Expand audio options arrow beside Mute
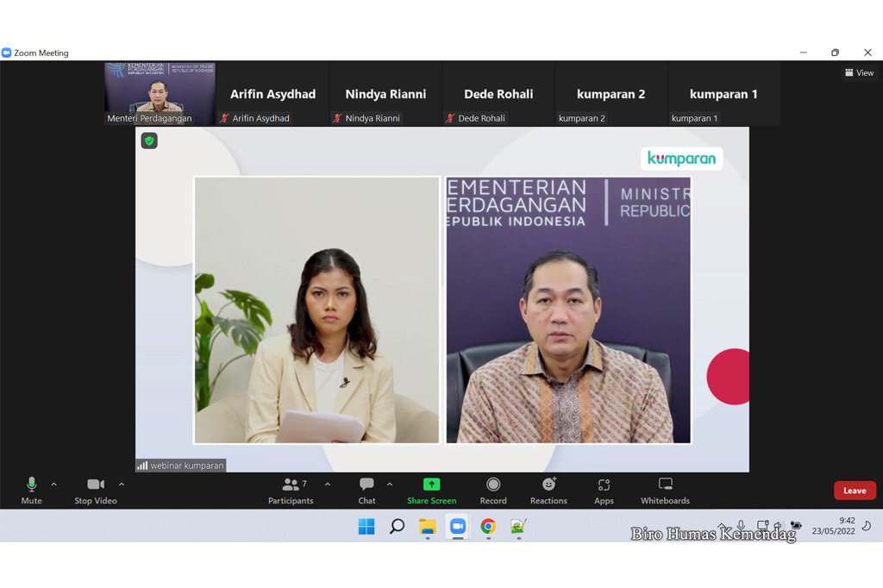Screen dimensions: 883x588 point(53,485)
